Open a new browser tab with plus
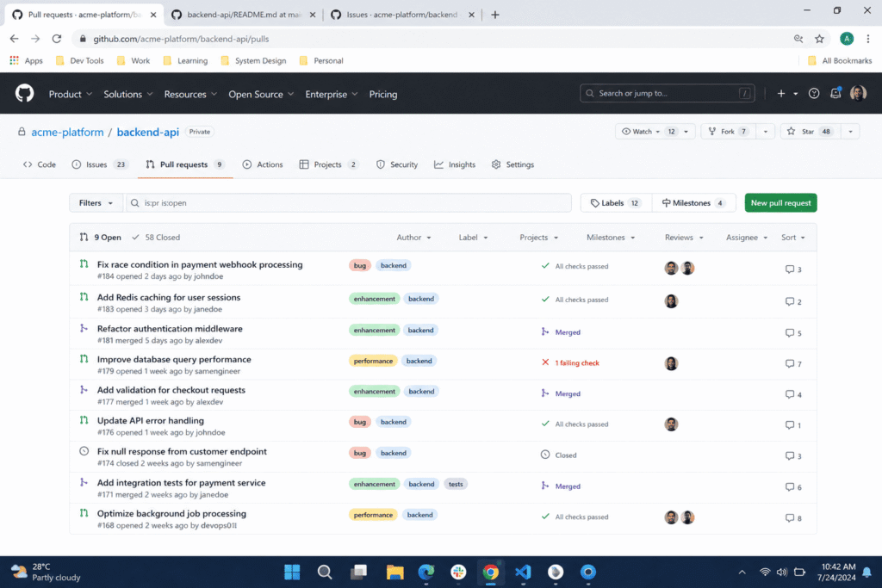Viewport: 882px width, 588px height. (495, 15)
